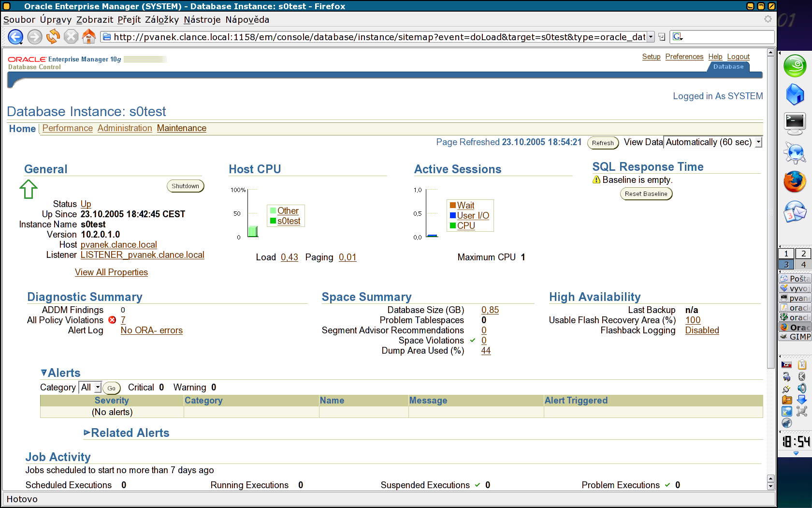Open the browser home page icon
Image resolution: width=812 pixels, height=508 pixels.
point(89,37)
